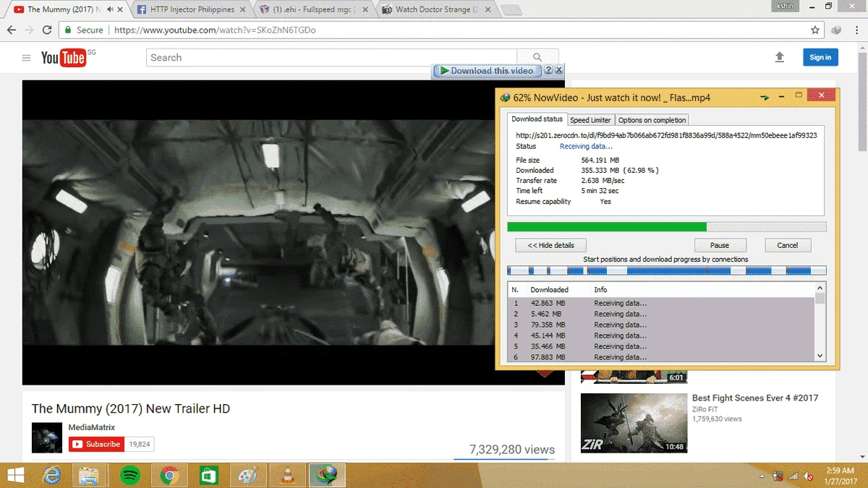
Task: Select connection row 5 with 35.466 MB
Action: tap(662, 346)
